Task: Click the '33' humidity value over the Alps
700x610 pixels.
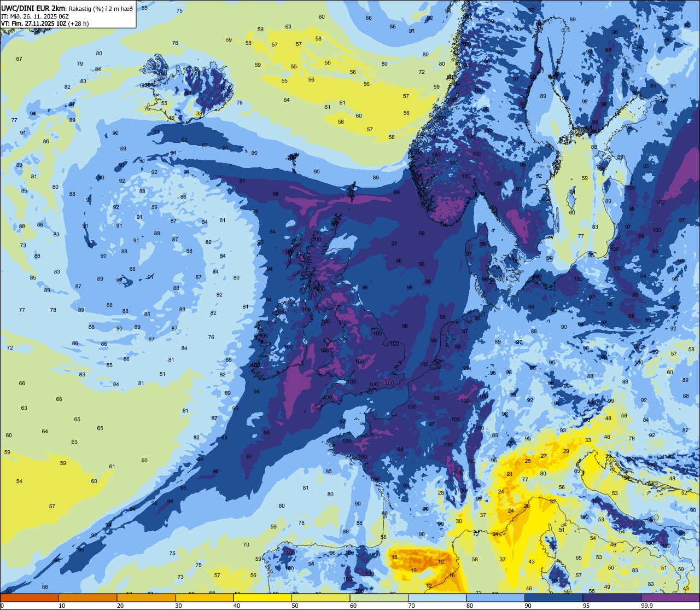Action: tap(588, 440)
